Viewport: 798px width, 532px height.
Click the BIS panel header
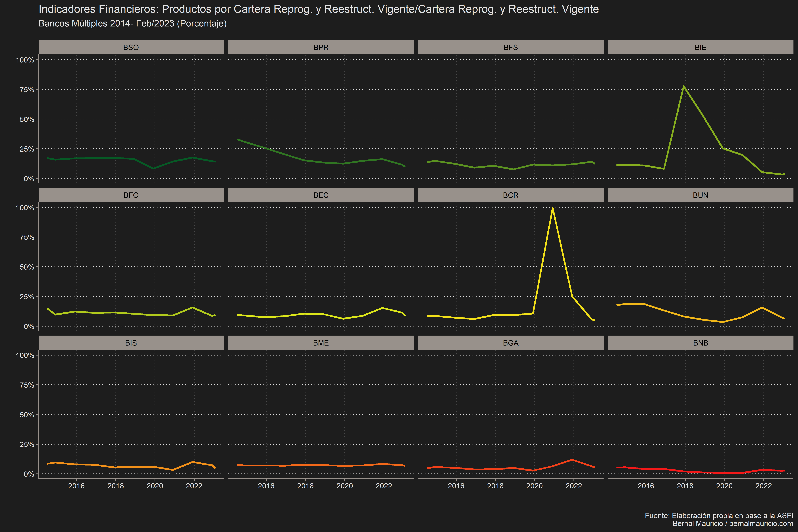click(131, 343)
